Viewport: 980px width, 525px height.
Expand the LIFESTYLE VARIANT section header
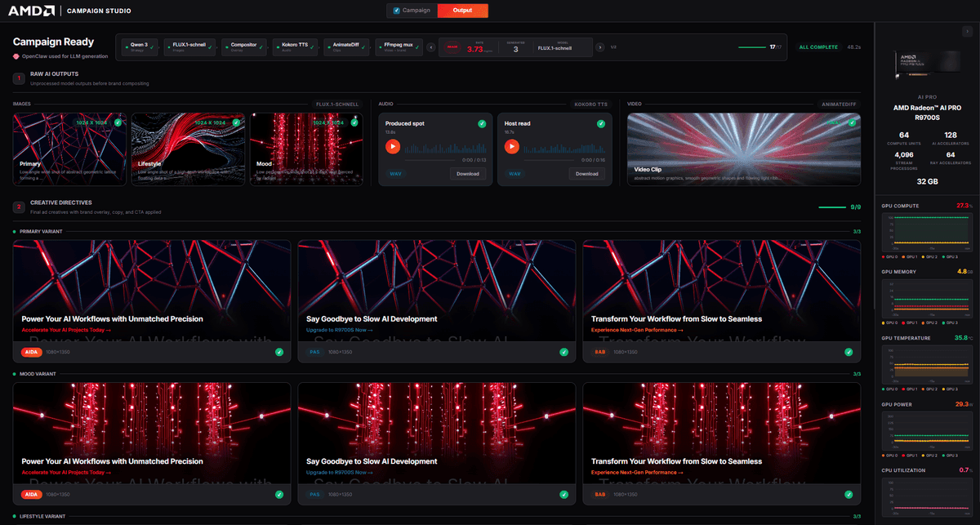437,516
